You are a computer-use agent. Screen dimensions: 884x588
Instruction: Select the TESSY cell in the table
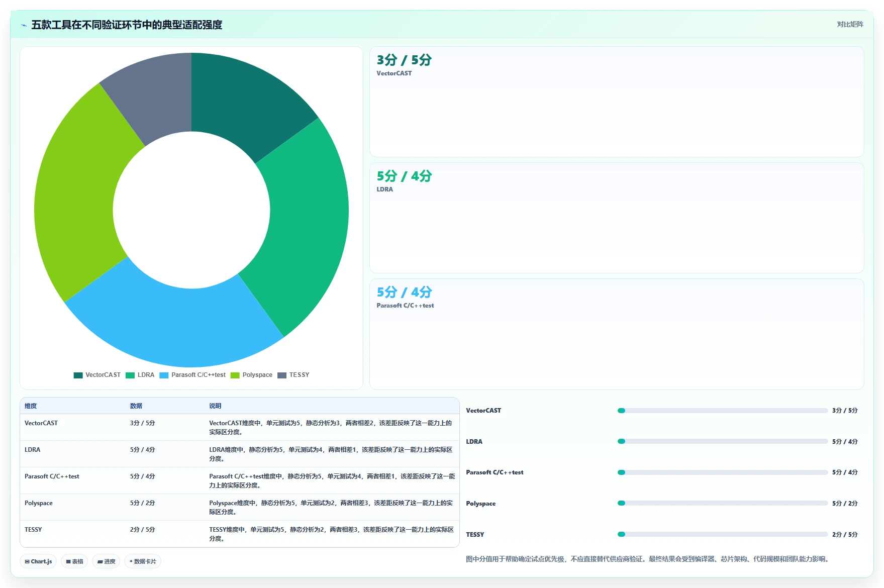33,530
